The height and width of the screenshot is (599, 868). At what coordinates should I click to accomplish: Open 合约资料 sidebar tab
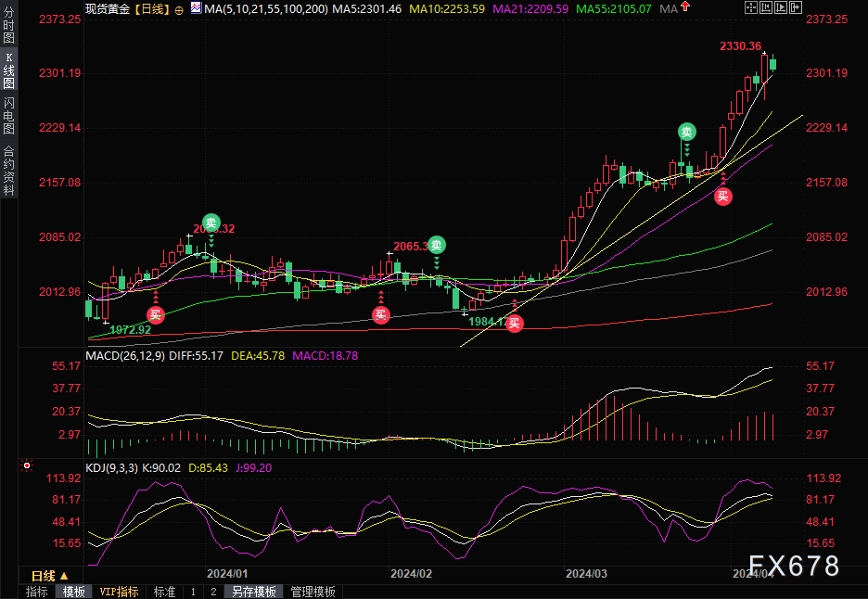tap(9, 171)
